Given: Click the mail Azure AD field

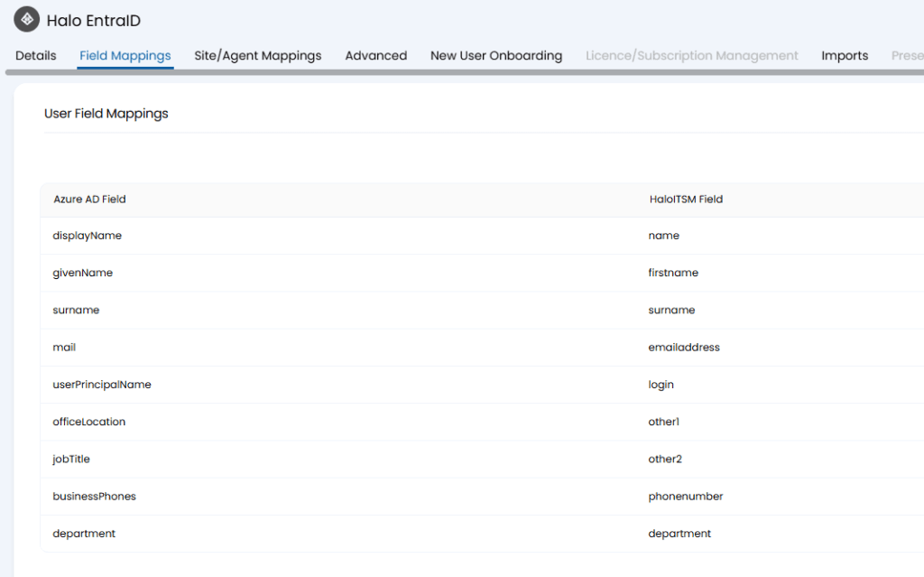Looking at the screenshot, I should 64,348.
